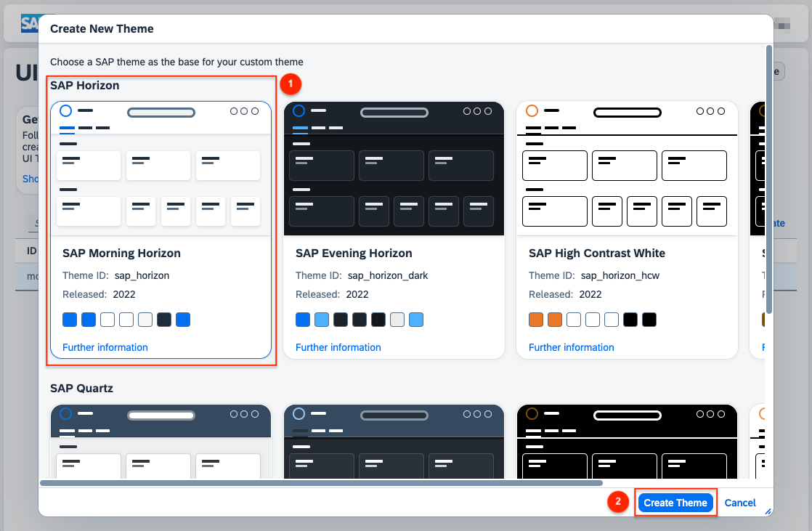Click the theme ID value sap_horizon_hcw
The image size is (812, 531).
pos(620,275)
